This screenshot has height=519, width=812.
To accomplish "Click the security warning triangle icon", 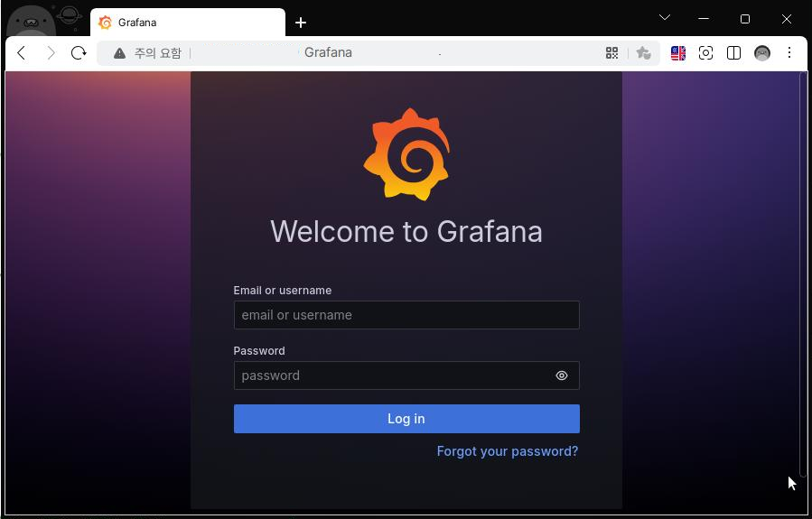I will coord(119,53).
